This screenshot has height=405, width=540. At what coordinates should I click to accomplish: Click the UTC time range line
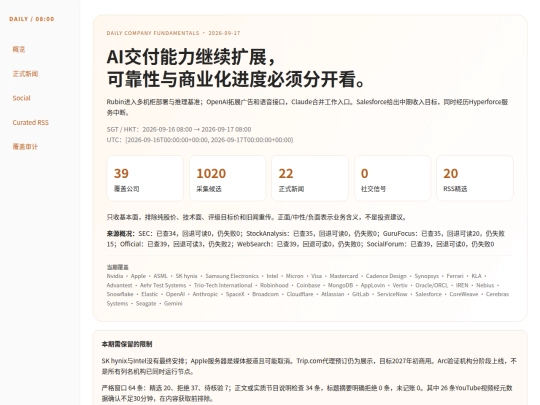(200, 140)
